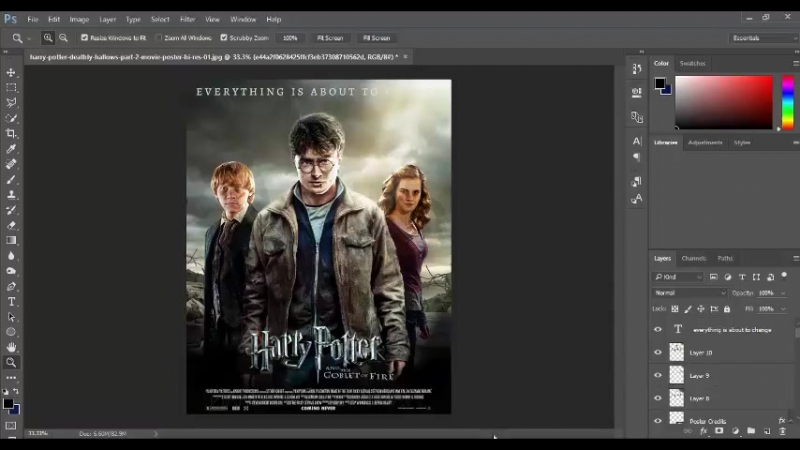Screen dimensions: 800x450
Task: Select the Quick Selection tool
Action: (x=11, y=118)
